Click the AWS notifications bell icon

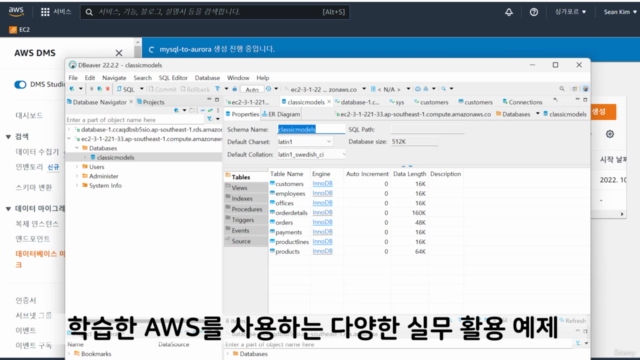click(x=509, y=12)
